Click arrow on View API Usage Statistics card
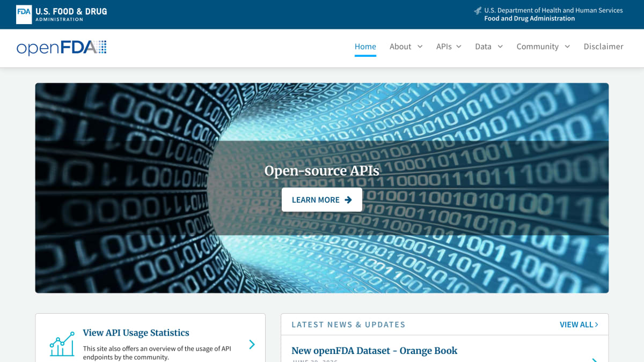The image size is (644, 362). tap(252, 344)
